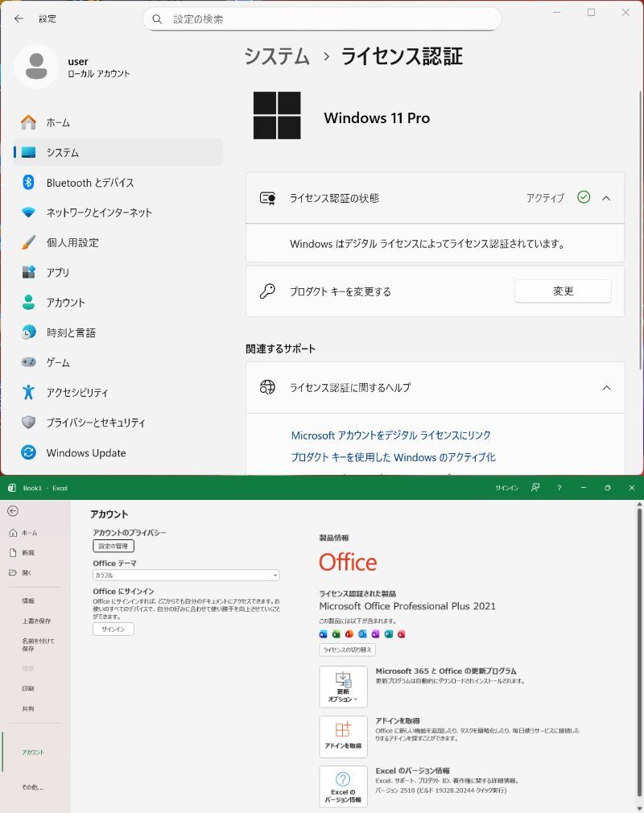Open the Microsoft アカウントをデジタル ライセンスにリンク link
Image resolution: width=644 pixels, height=813 pixels.
click(x=390, y=435)
